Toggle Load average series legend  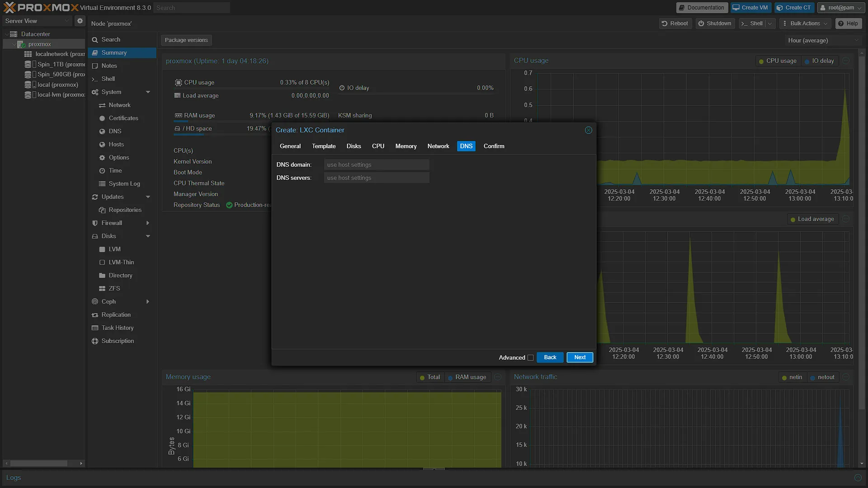click(x=812, y=219)
